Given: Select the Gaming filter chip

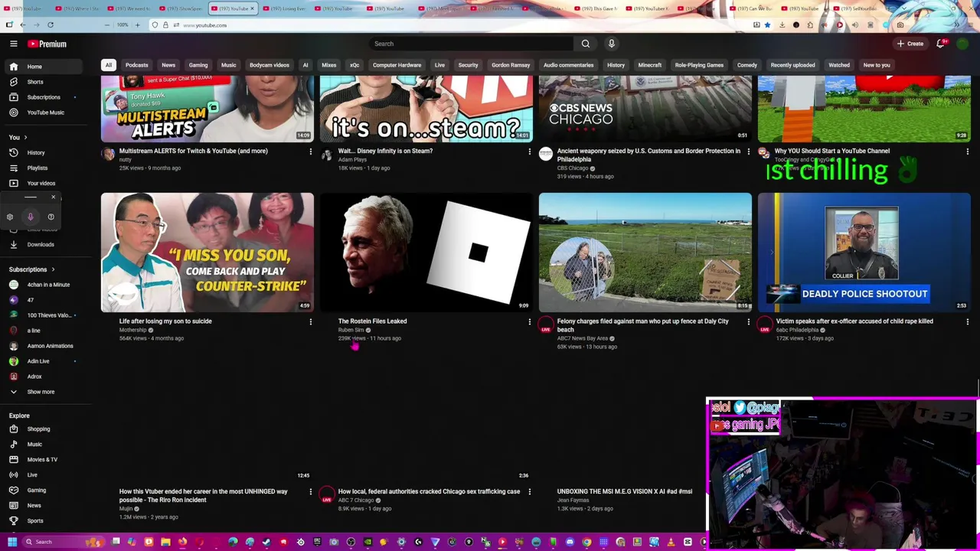Looking at the screenshot, I should (x=198, y=65).
